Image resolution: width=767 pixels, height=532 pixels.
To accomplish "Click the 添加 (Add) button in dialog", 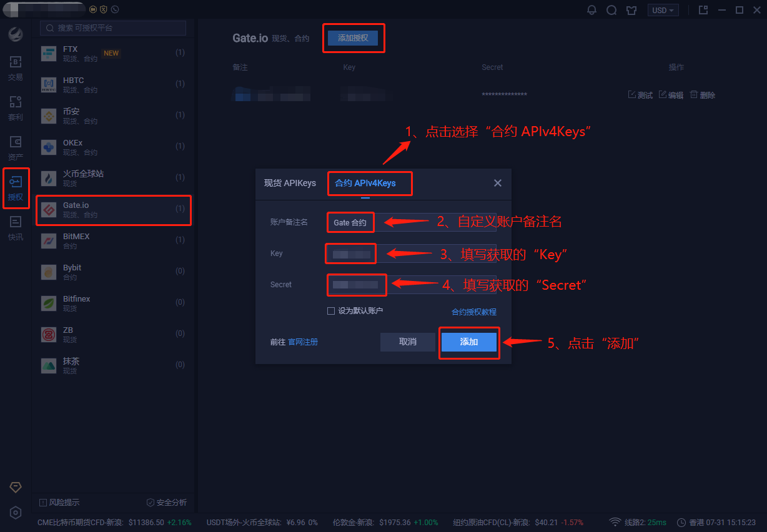I will [469, 342].
